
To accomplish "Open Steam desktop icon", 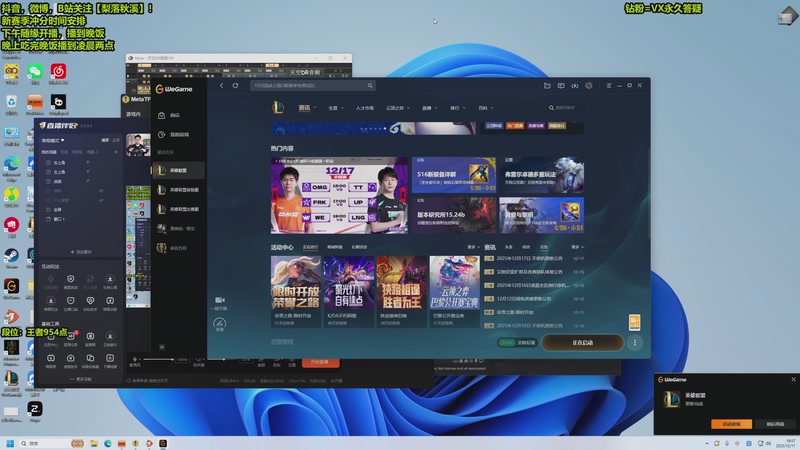I will (11, 255).
